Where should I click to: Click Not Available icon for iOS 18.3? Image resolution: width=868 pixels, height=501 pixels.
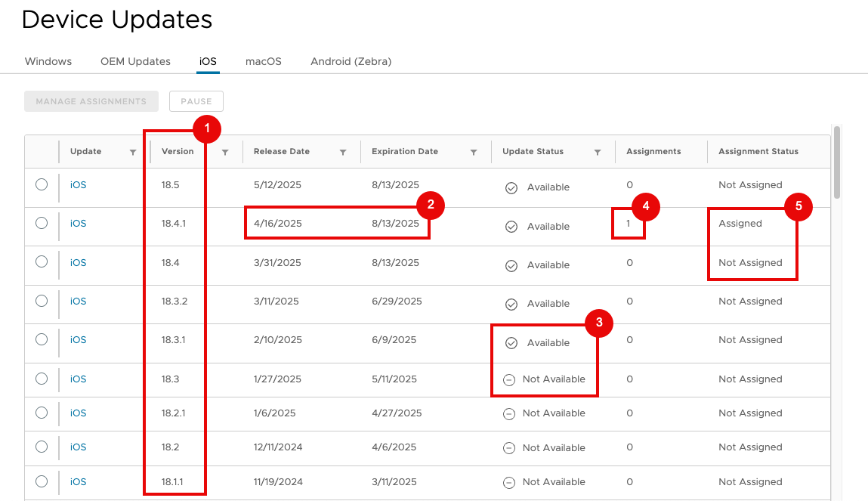[509, 379]
